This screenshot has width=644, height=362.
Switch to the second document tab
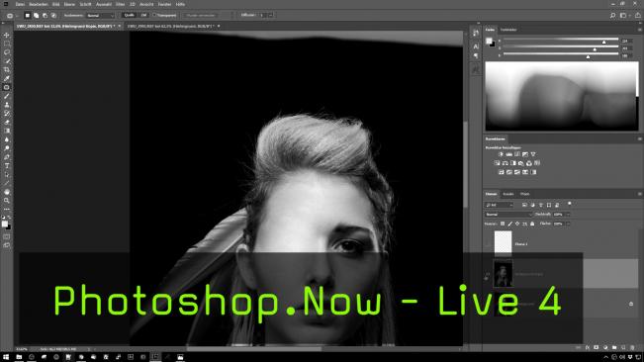click(x=170, y=26)
